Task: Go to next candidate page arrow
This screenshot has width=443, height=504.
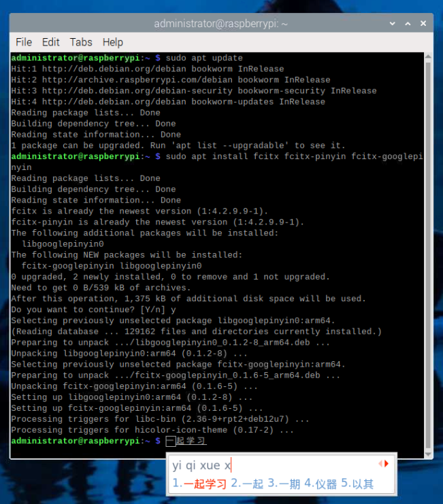Action: [x=387, y=463]
